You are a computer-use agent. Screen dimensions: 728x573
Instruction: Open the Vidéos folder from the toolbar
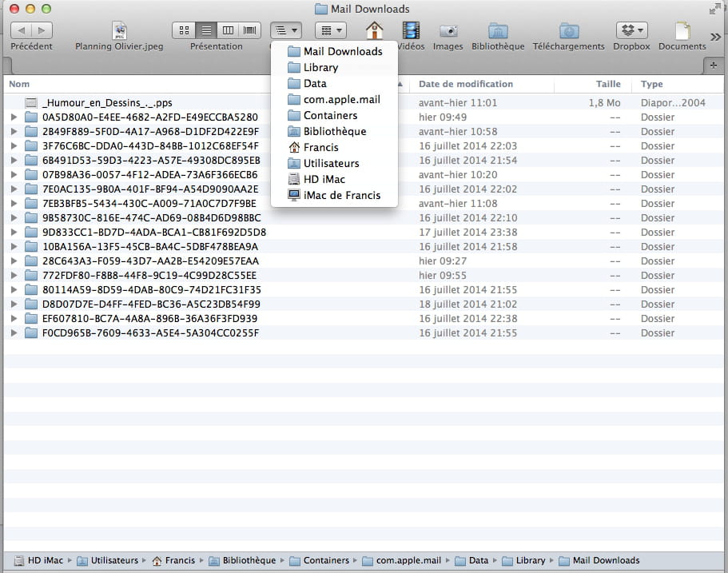point(411,31)
